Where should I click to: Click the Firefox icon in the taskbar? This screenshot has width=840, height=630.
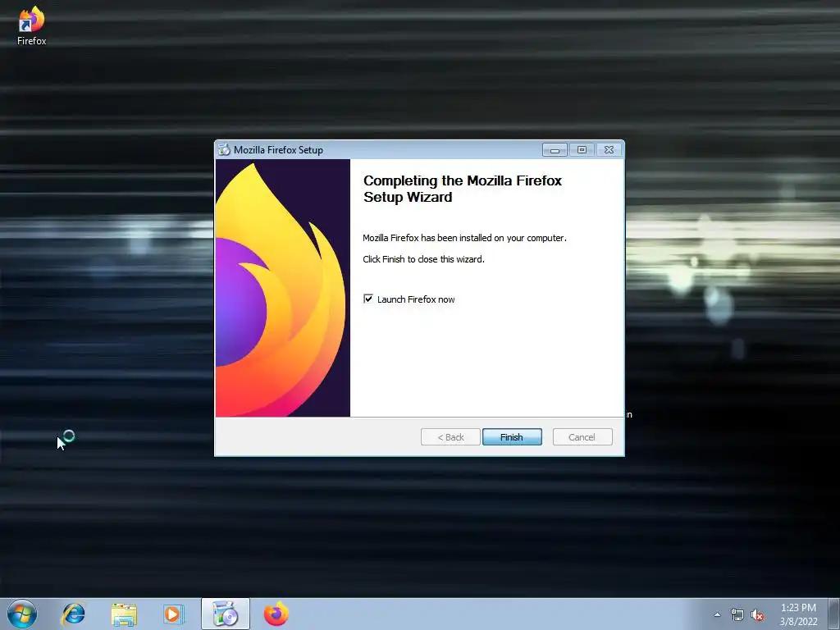tap(276, 614)
